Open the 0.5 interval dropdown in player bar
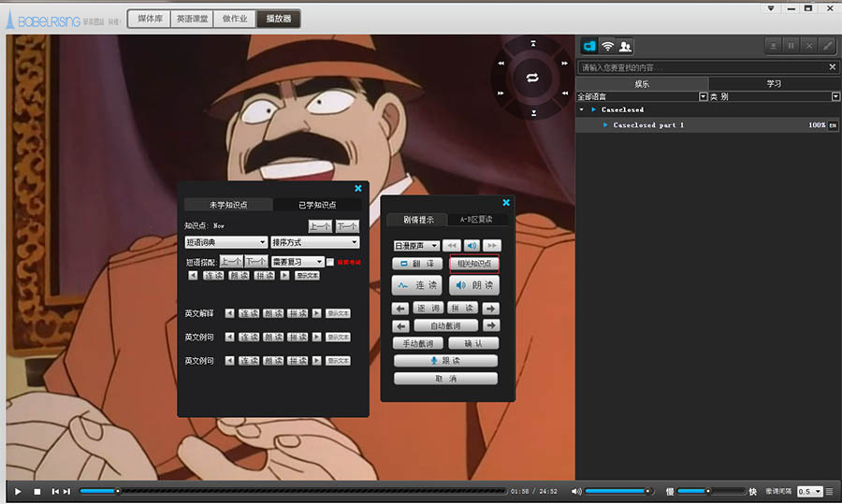842x504 pixels. tap(810, 491)
